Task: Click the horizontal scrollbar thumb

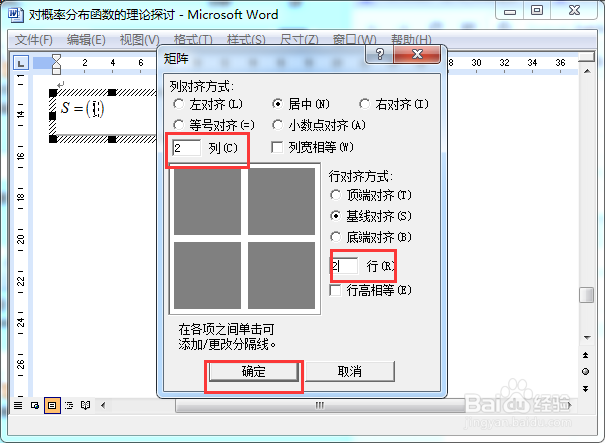Action: (320, 405)
